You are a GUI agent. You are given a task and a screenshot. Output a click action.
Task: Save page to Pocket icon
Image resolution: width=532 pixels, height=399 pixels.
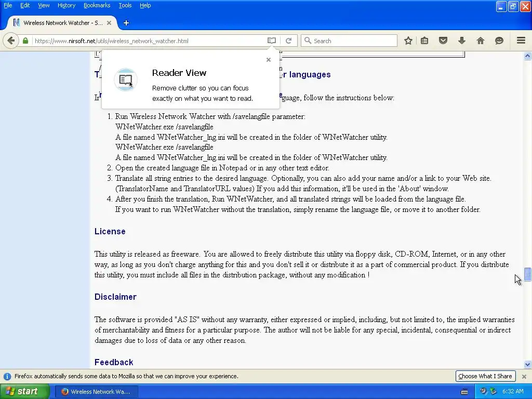pyautogui.click(x=443, y=41)
